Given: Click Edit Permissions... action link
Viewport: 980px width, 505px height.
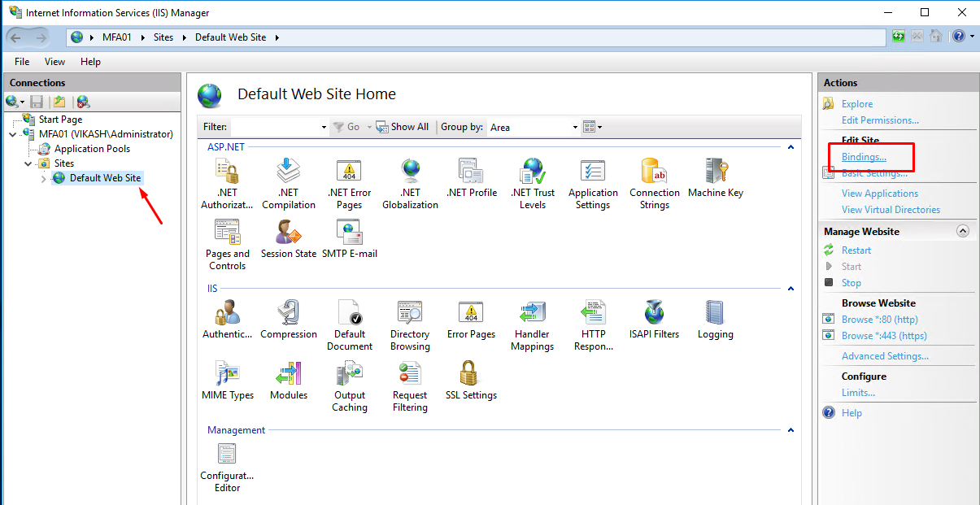Looking at the screenshot, I should click(x=880, y=120).
